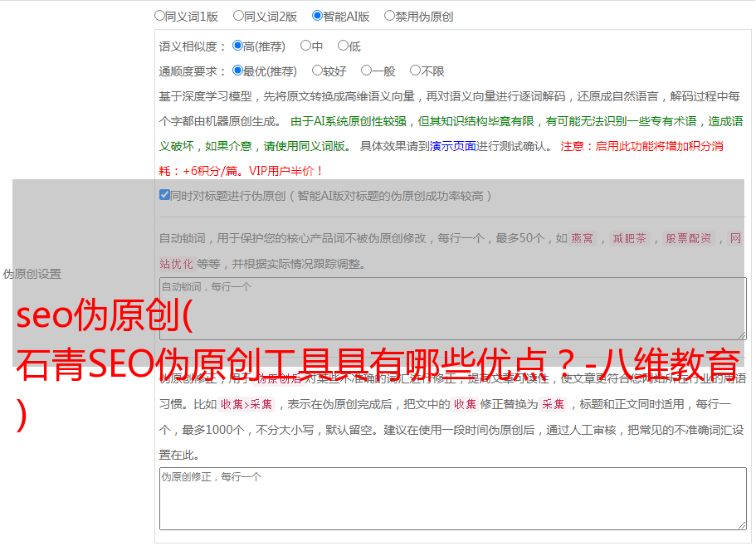Open the 演示页面 link
Viewport: 756px width, 546px height.
point(452,146)
